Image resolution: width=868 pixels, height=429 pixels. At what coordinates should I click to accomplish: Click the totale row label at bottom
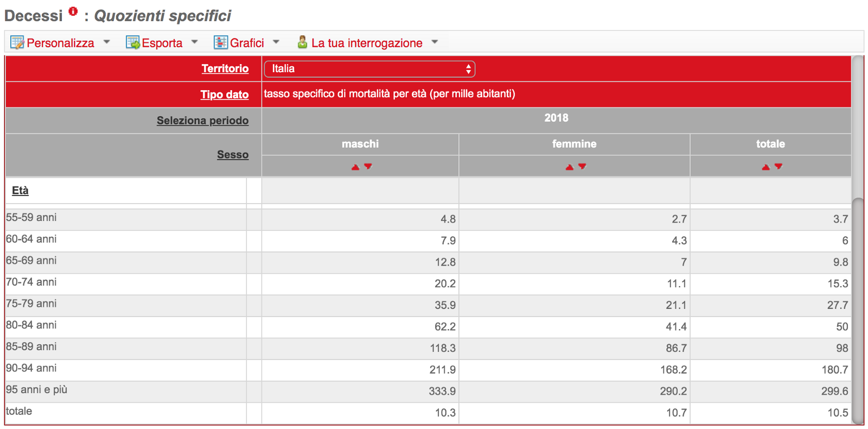coord(19,411)
